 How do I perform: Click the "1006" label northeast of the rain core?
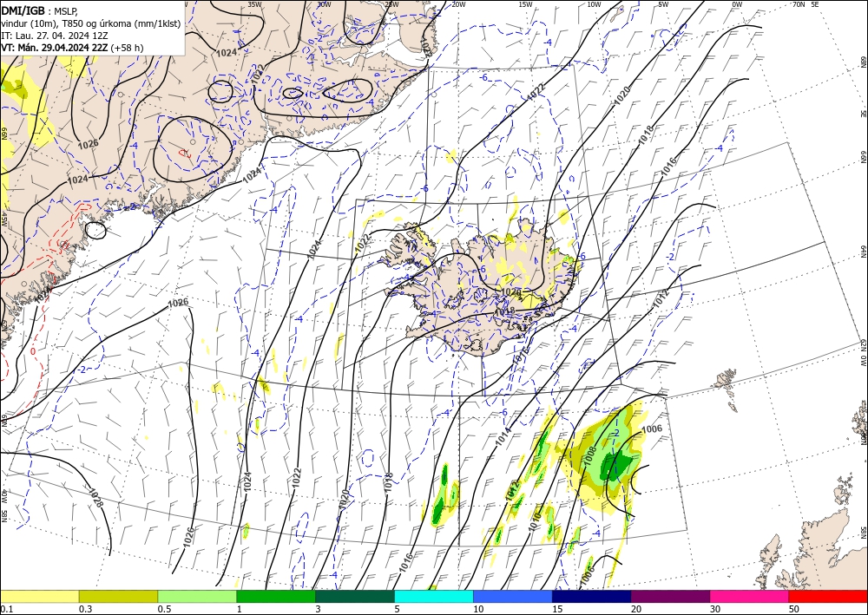[652, 429]
